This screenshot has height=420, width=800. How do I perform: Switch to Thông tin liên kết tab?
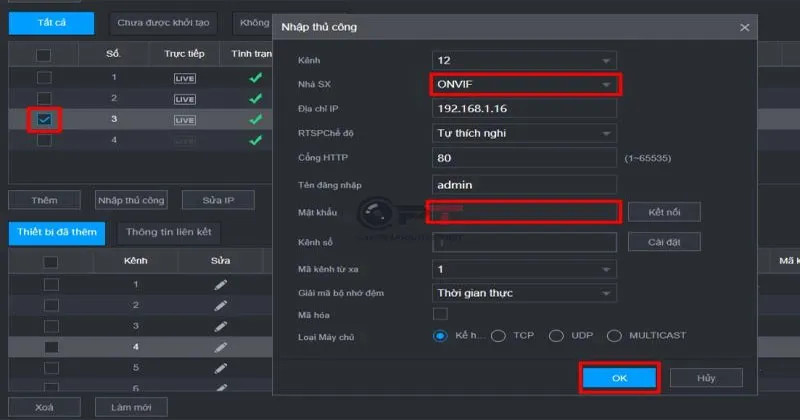point(168,232)
